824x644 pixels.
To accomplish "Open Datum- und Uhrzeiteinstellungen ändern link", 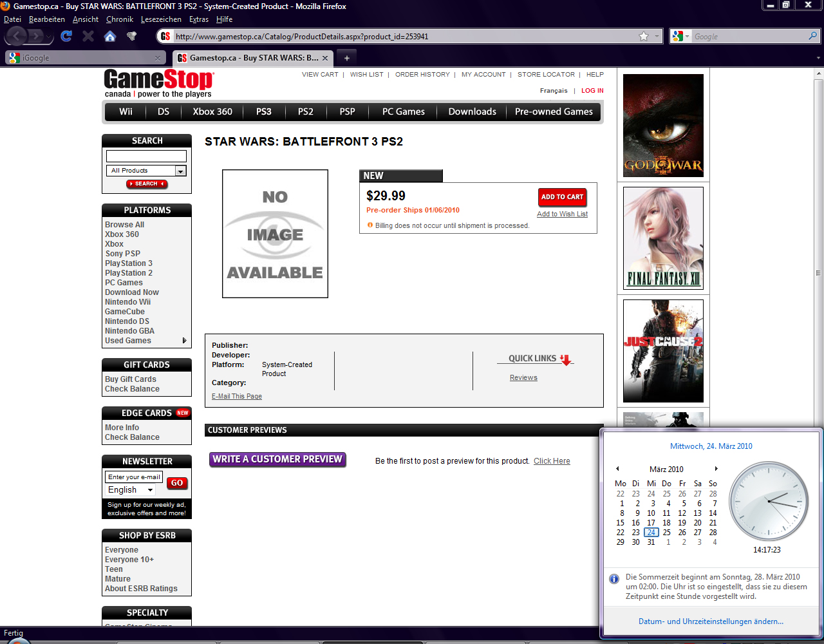I will [x=711, y=621].
